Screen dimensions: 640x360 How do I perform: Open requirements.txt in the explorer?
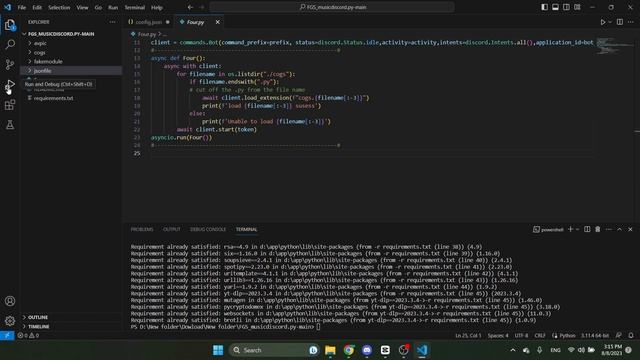53,98
